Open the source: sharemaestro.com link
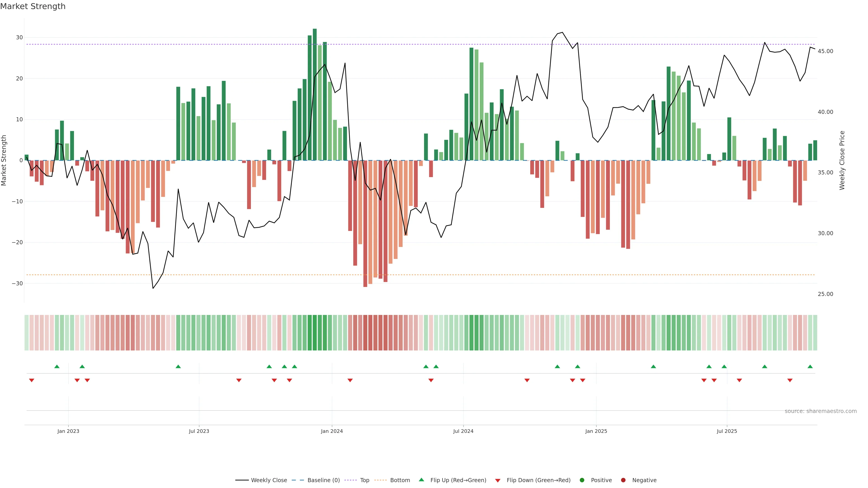 821,411
